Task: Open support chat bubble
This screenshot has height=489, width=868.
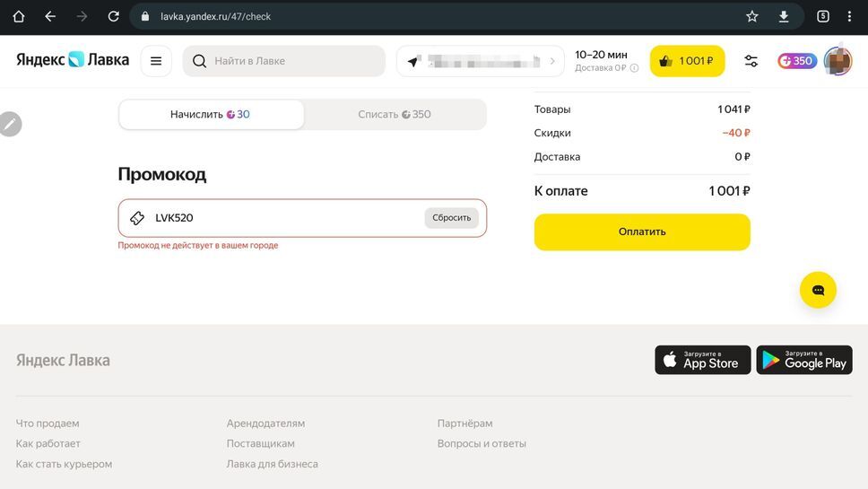Action: tap(818, 290)
